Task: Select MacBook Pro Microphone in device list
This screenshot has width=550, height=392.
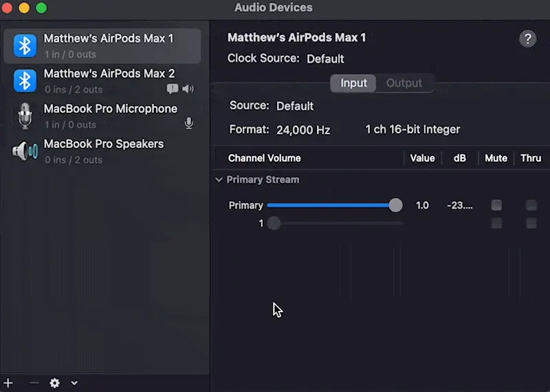Action: point(102,116)
